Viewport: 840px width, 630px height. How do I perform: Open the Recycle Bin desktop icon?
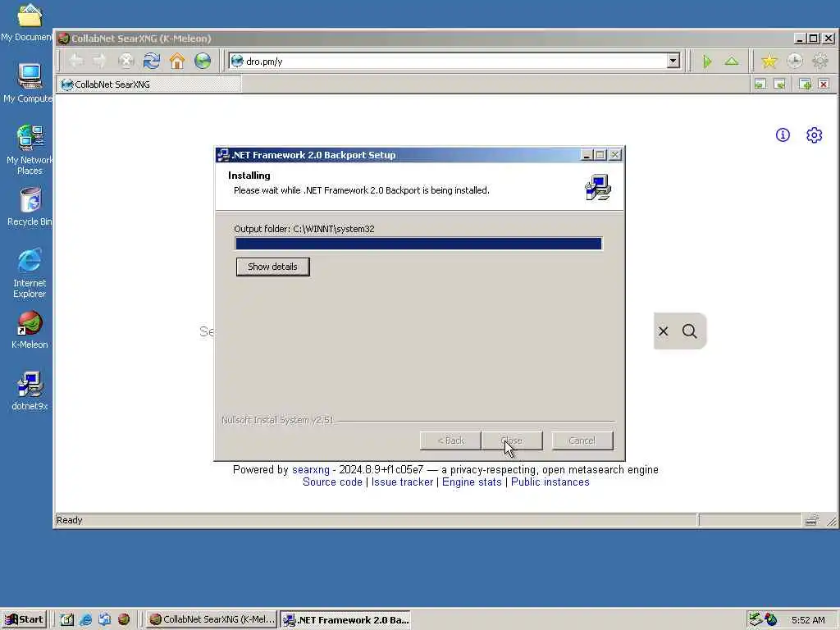(x=30, y=207)
